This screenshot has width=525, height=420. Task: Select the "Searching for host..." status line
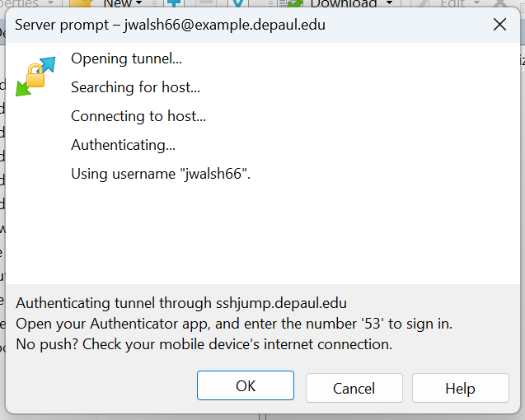pos(135,87)
